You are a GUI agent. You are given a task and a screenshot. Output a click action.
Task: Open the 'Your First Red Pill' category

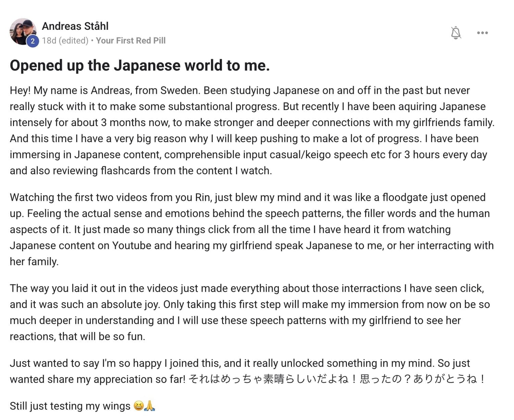click(131, 41)
